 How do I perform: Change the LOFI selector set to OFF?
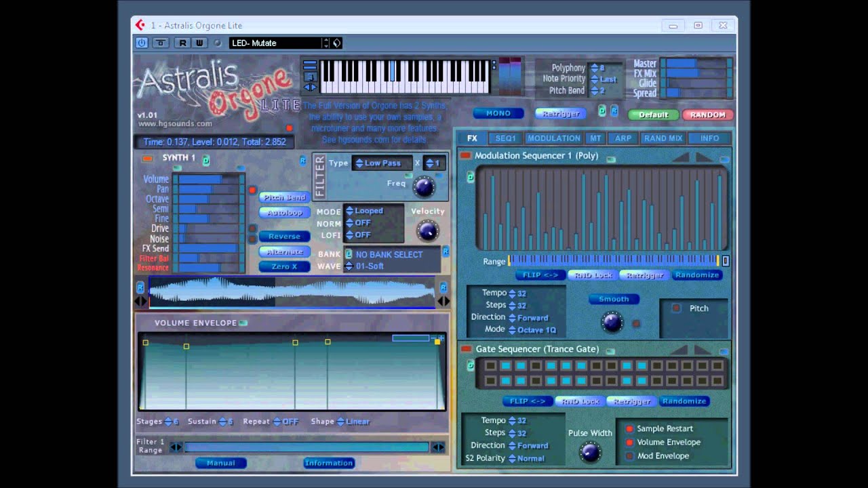point(358,235)
